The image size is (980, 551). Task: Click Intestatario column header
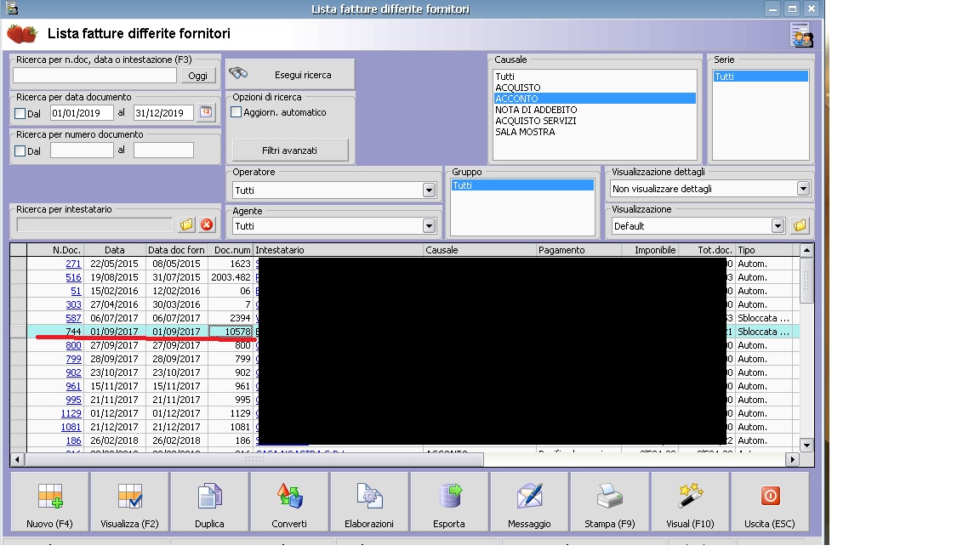[x=338, y=250]
